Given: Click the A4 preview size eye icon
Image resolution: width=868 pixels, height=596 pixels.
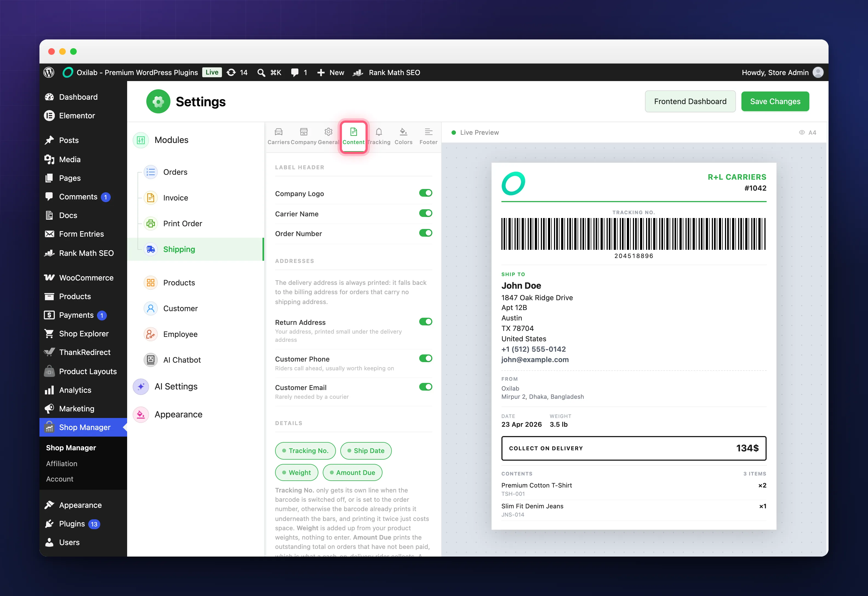Looking at the screenshot, I should (801, 133).
